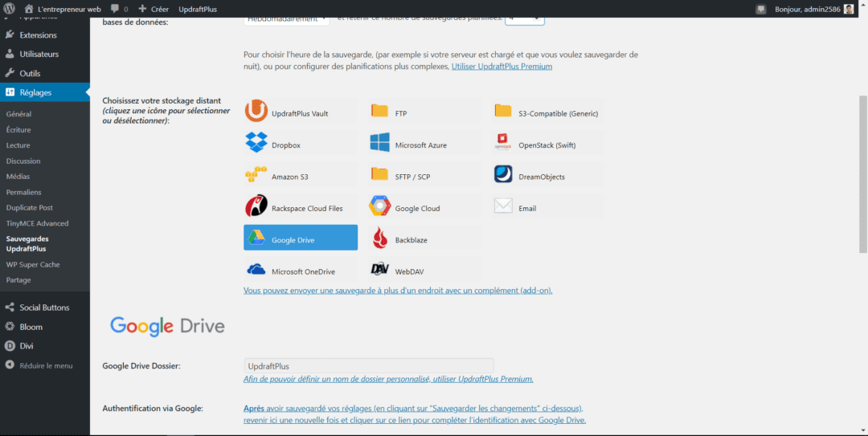Screen dimensions: 868x436
Task: Open Duplicate Post settings
Action: click(30, 207)
